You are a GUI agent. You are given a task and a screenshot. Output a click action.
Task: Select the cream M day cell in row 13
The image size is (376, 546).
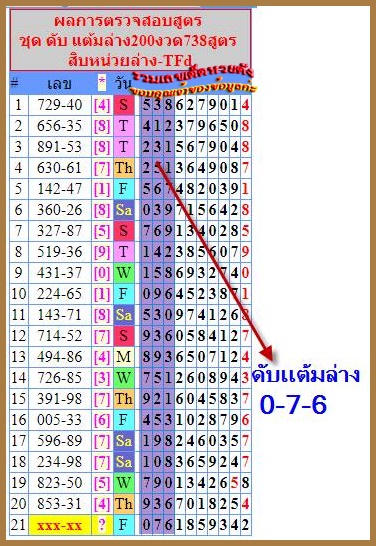124,357
